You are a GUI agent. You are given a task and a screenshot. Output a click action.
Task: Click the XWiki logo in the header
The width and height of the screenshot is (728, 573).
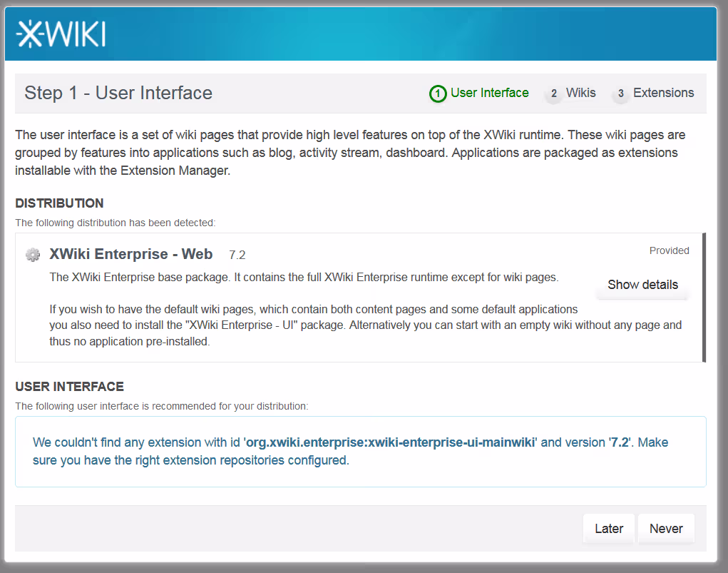point(61,34)
